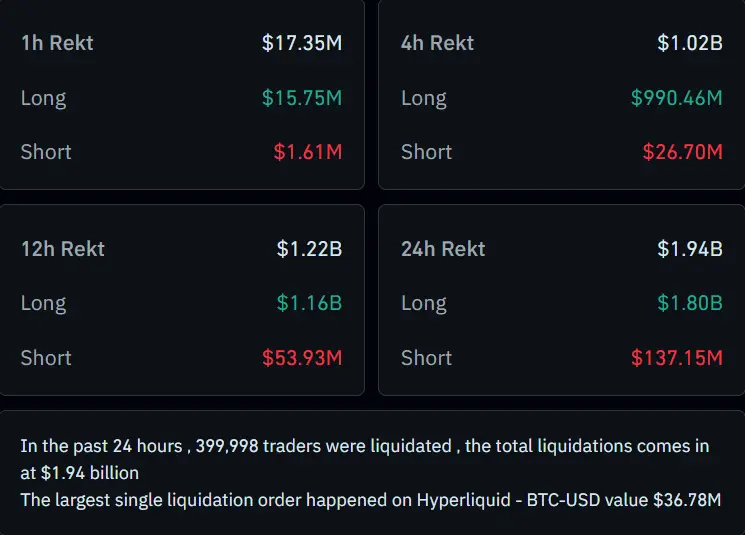Select the 1h Rekt total $17.35M
This screenshot has width=745, height=535.
pos(302,43)
